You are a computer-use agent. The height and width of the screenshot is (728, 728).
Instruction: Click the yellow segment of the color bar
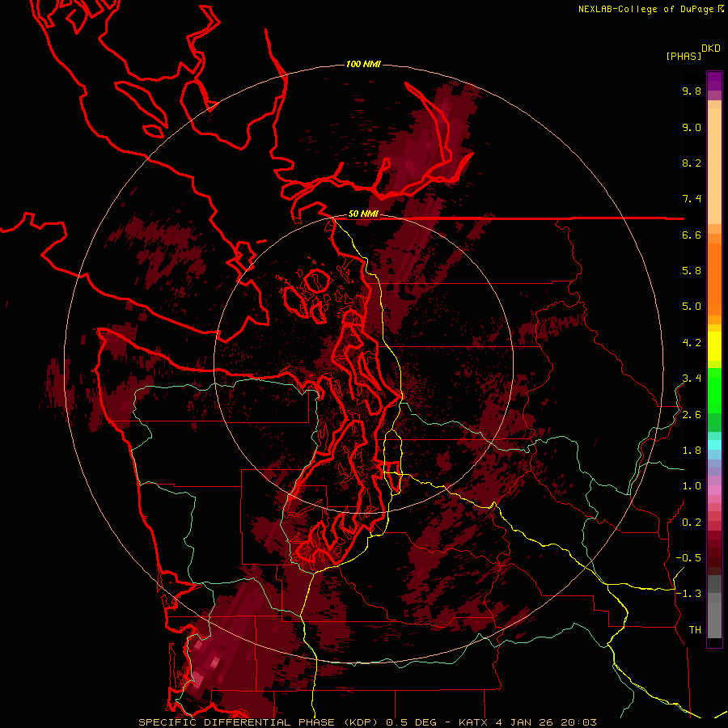pos(714,346)
